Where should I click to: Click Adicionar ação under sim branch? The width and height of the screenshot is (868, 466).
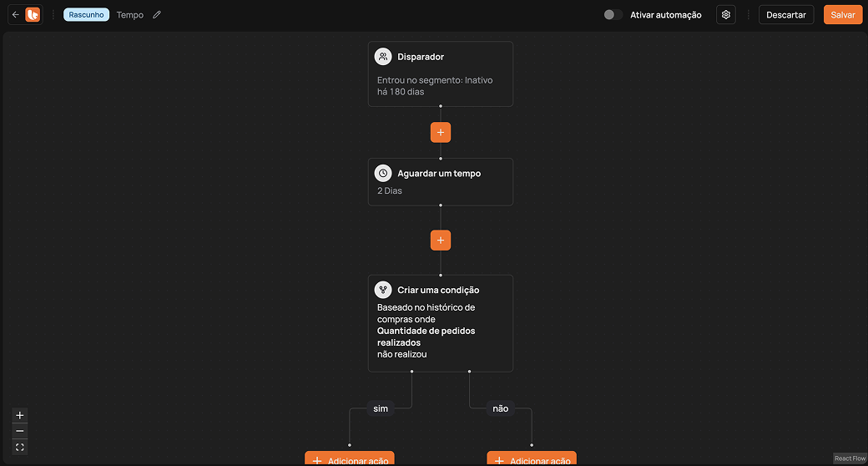point(349,459)
